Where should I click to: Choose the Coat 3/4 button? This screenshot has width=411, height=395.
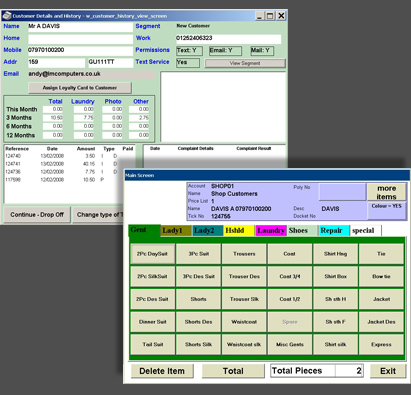(x=290, y=277)
